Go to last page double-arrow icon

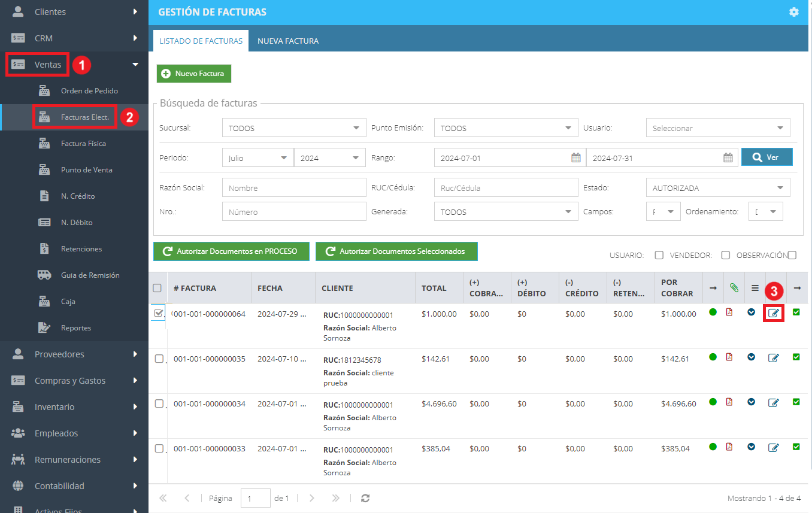pyautogui.click(x=336, y=498)
